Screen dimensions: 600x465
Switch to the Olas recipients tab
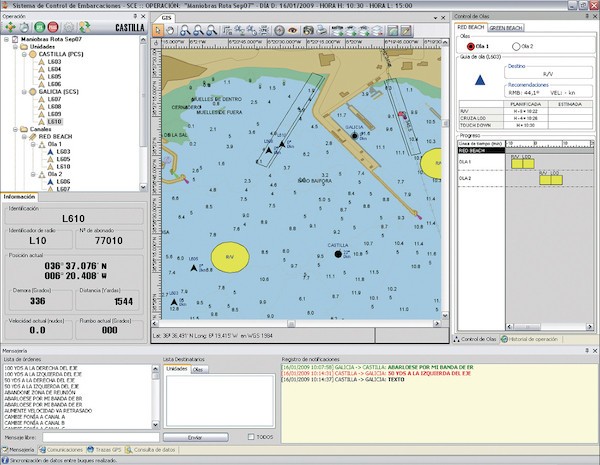(x=198, y=369)
